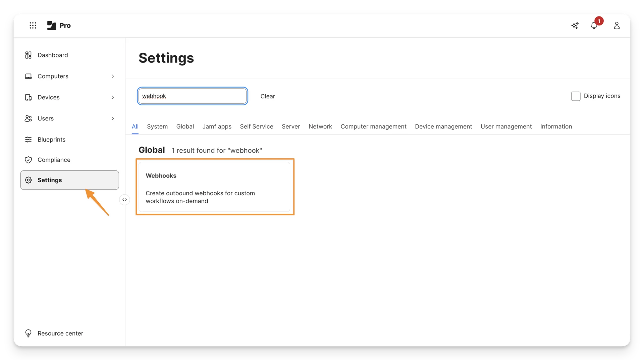Click the Jamf Pro logo
The image size is (644, 360).
(x=59, y=25)
